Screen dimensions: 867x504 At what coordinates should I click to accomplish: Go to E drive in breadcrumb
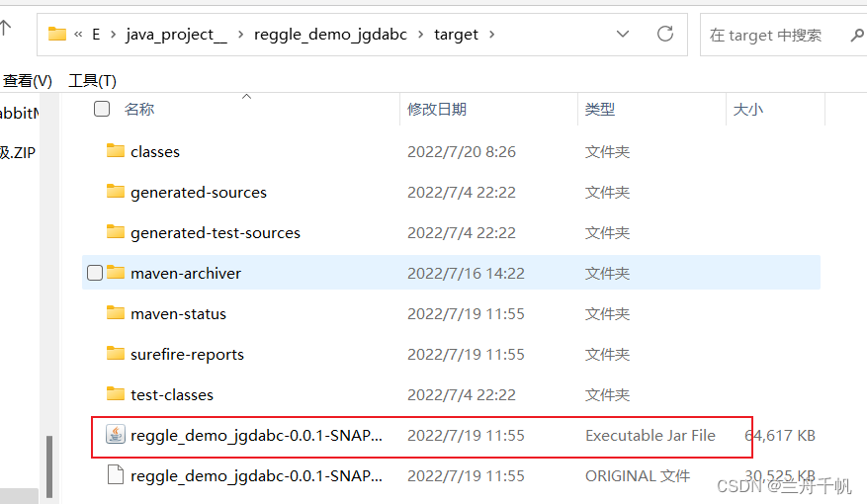coord(96,35)
